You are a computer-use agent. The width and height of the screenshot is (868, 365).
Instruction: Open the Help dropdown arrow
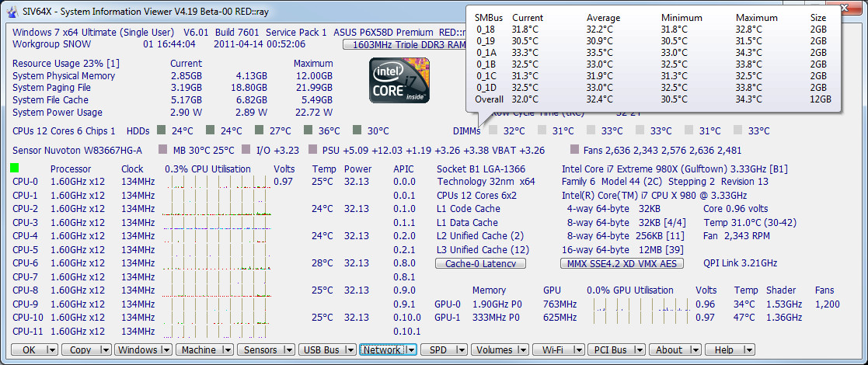click(748, 350)
